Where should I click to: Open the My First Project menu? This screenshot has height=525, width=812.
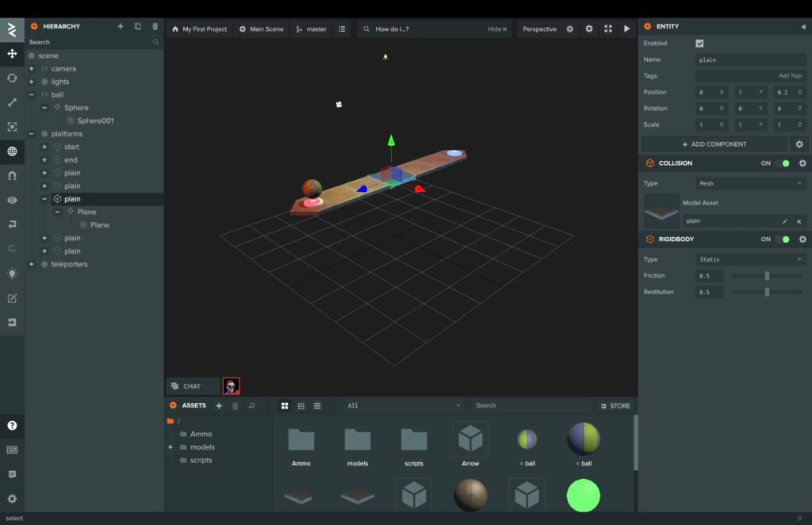coord(199,29)
